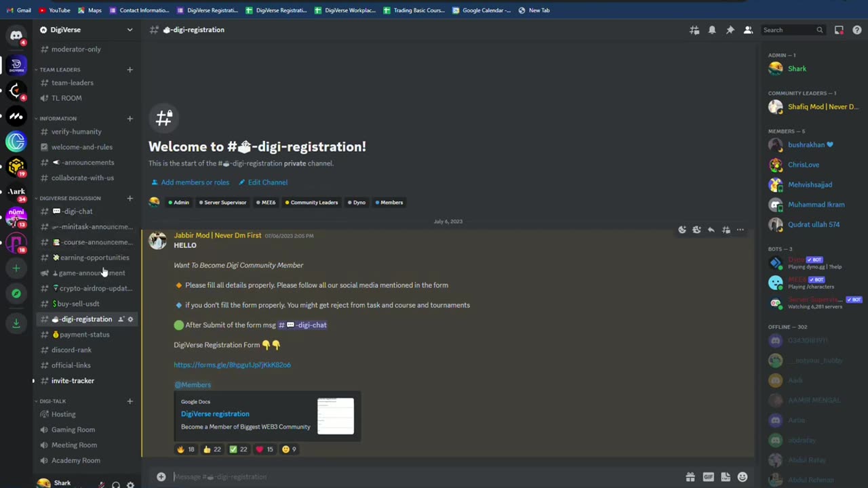Open GIF picker in message bar
Viewport: 868px width, 488px height.
[708, 476]
